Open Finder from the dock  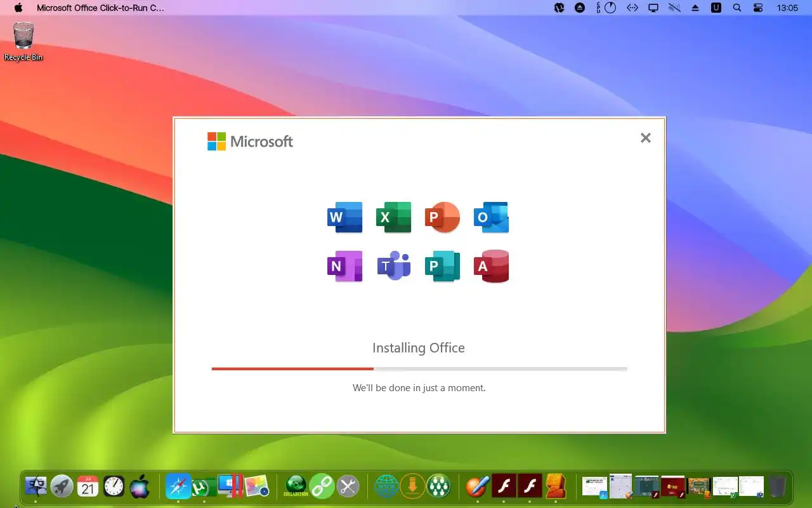pyautogui.click(x=36, y=486)
